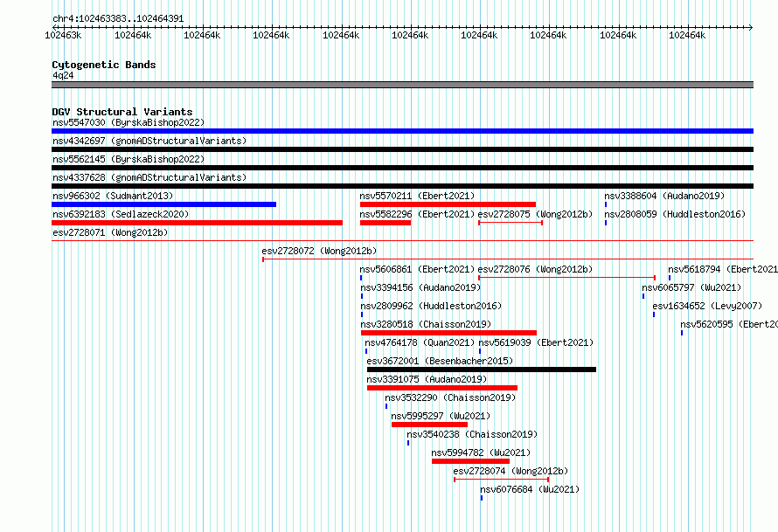Click the nsv3388604 small blue marker

606,204
